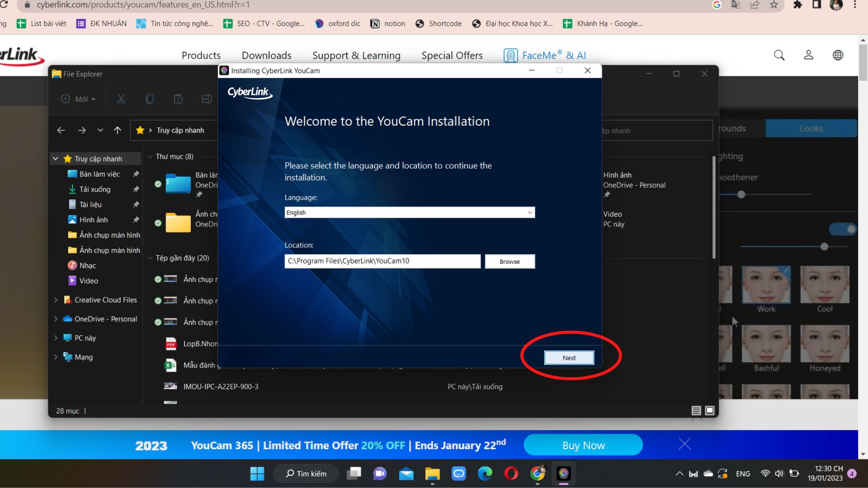Click the Location path input field

click(382, 261)
